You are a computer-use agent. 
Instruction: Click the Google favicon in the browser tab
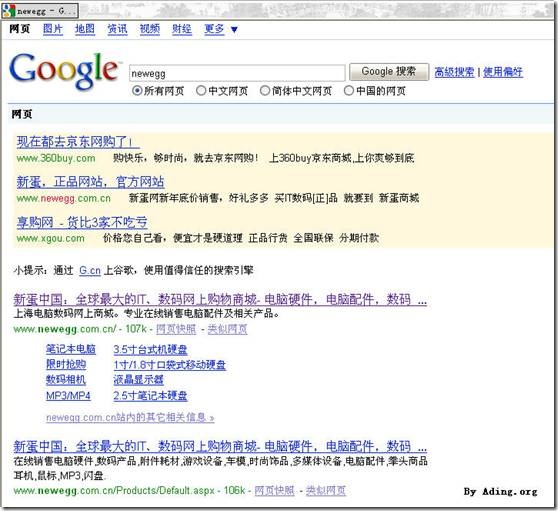coord(9,11)
